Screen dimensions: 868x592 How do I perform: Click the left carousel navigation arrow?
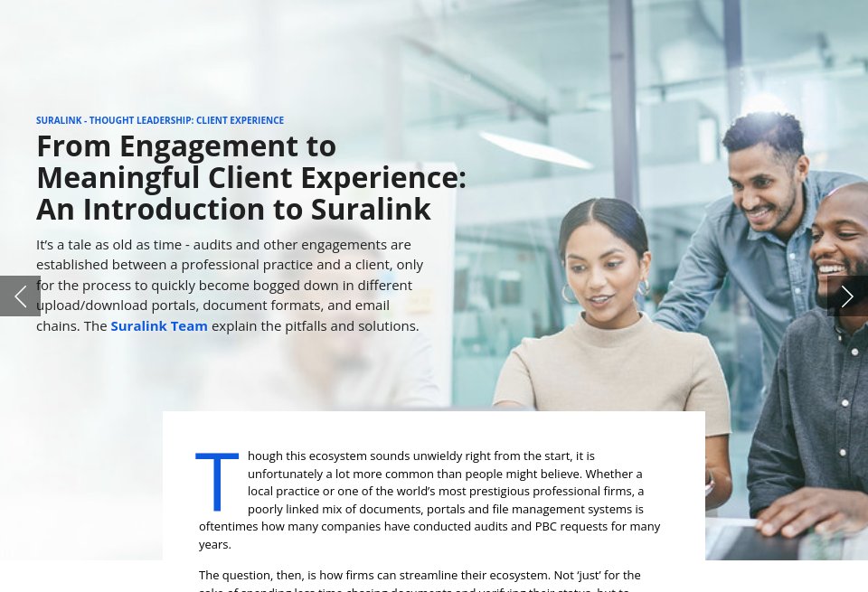click(x=20, y=296)
